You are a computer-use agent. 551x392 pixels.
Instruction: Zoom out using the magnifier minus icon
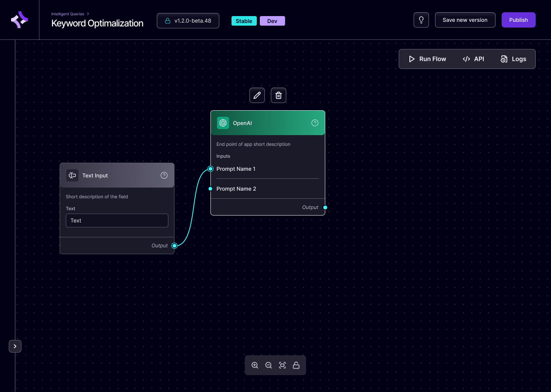(x=269, y=365)
